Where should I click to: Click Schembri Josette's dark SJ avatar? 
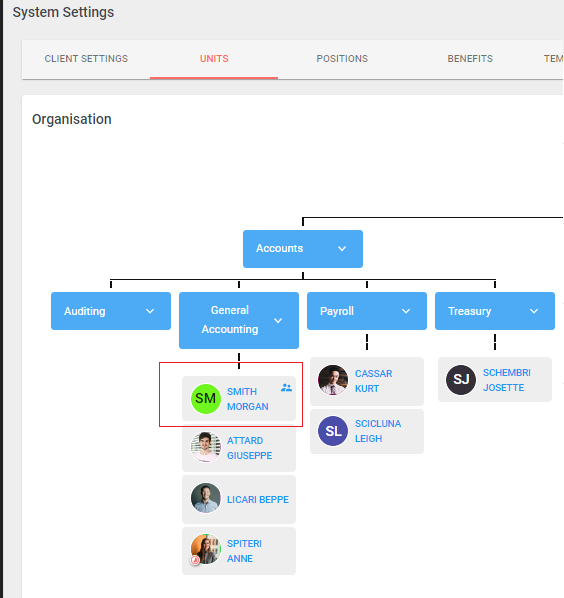pyautogui.click(x=461, y=379)
